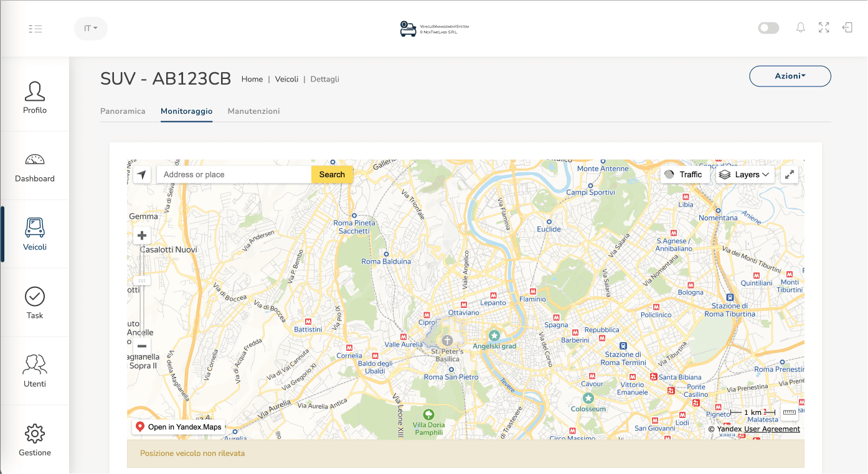
Task: Switch to the Panoramica tab
Action: point(123,111)
